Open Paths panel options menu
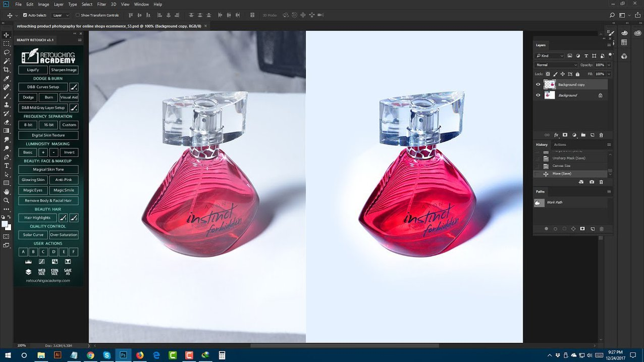 click(x=610, y=192)
